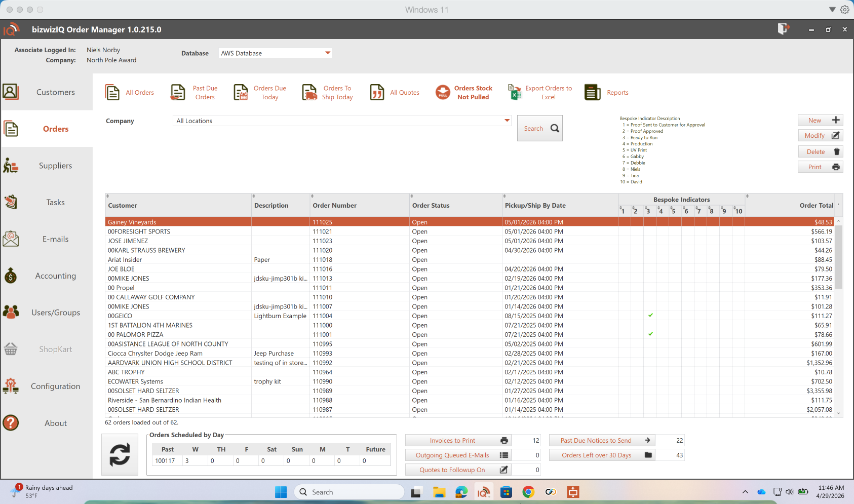Expand the AWS Database dropdown
The width and height of the screenshot is (854, 504).
pos(327,53)
